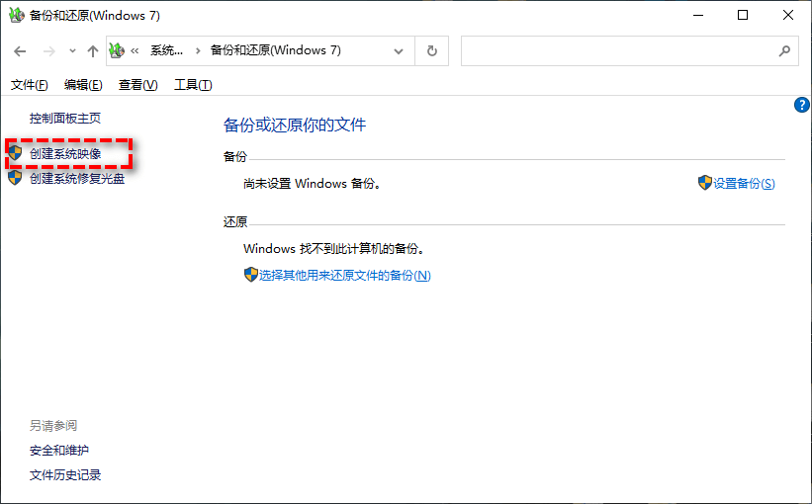
Task: Go to 控制面板主页
Action: point(65,119)
